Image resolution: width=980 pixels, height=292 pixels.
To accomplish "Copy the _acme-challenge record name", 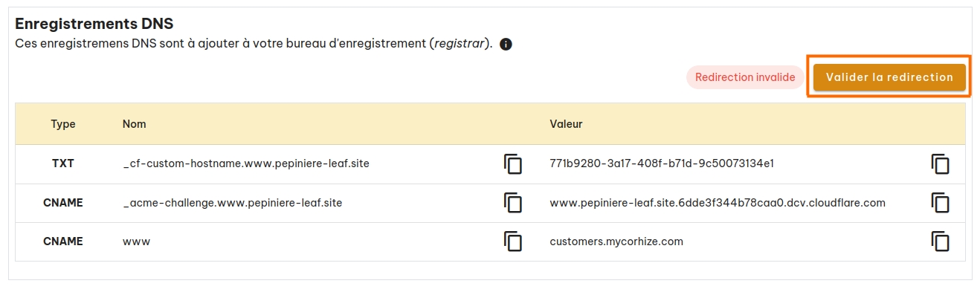I will pos(513,203).
